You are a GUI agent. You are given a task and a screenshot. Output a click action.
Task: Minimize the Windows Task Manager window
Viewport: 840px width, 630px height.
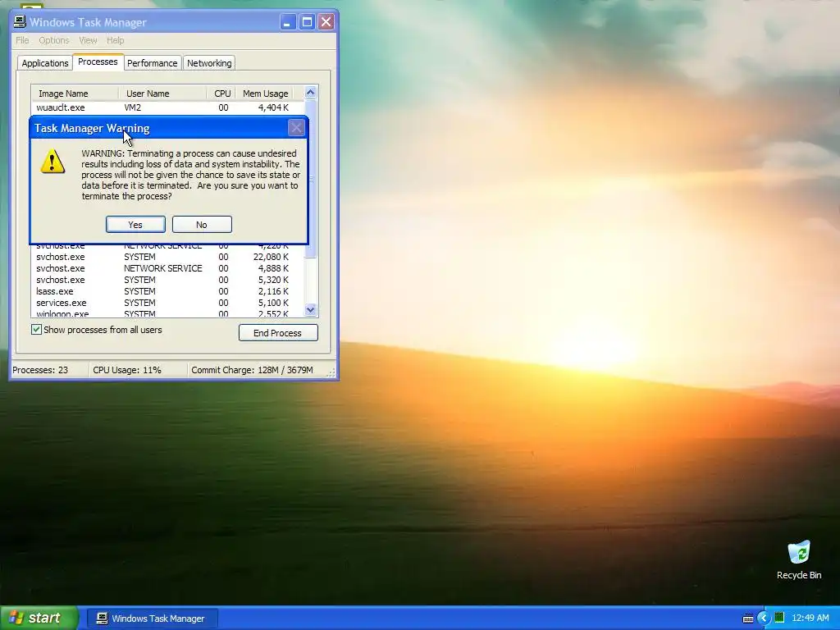[x=288, y=22]
